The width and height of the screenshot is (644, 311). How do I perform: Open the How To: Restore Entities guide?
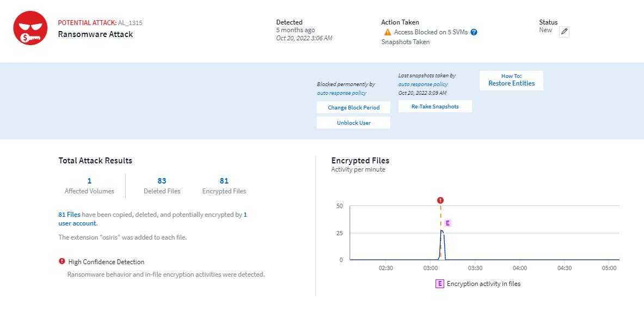[511, 80]
